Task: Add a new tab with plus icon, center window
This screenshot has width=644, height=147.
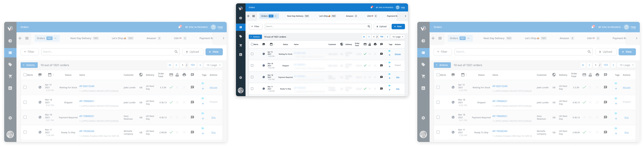Action: click(248, 16)
